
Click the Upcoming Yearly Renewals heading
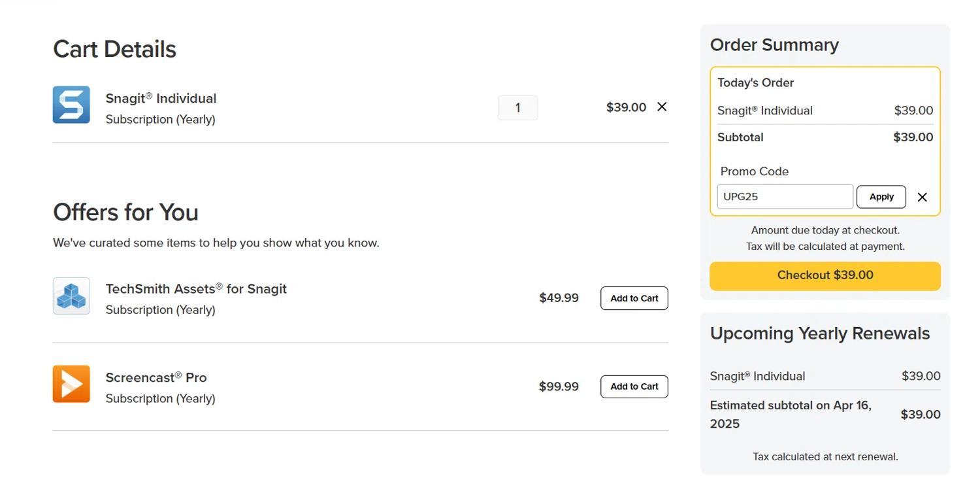click(820, 333)
